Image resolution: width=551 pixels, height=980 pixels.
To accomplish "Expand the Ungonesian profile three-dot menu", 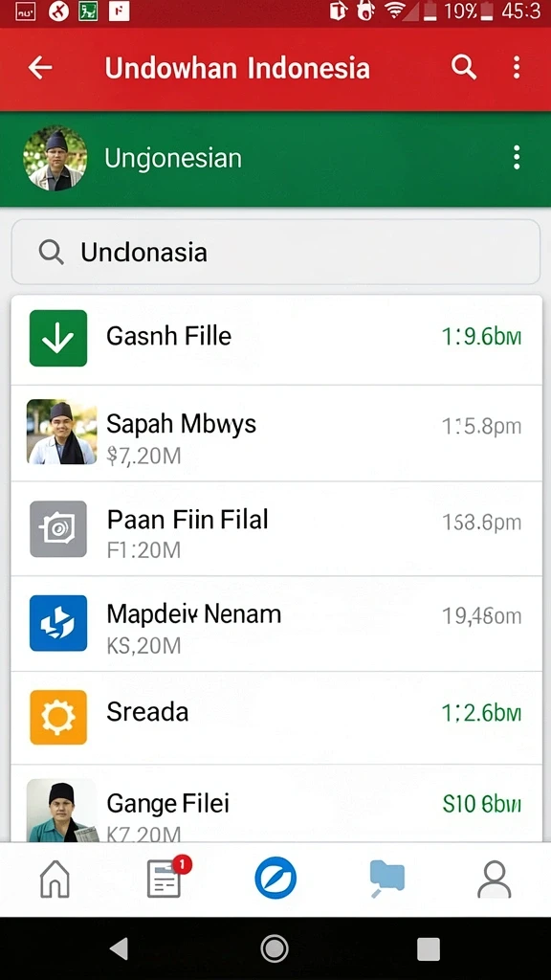I will coord(516,158).
